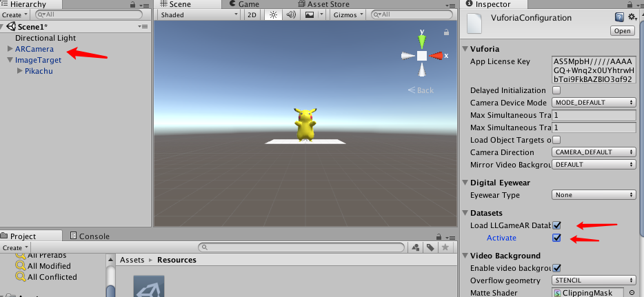
Task: Click search by type icon
Action: [x=415, y=248]
